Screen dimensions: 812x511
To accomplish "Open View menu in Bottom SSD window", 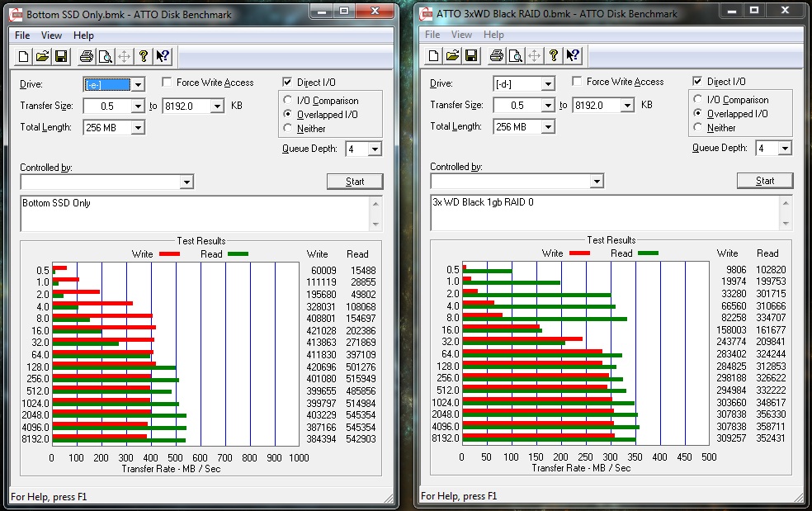I will click(51, 35).
